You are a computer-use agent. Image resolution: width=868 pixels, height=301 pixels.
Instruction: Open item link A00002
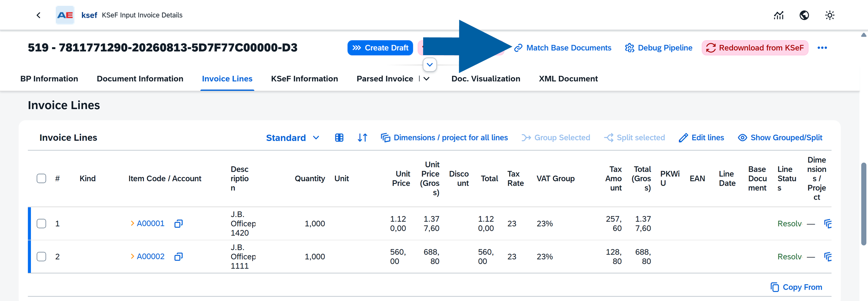click(x=151, y=257)
